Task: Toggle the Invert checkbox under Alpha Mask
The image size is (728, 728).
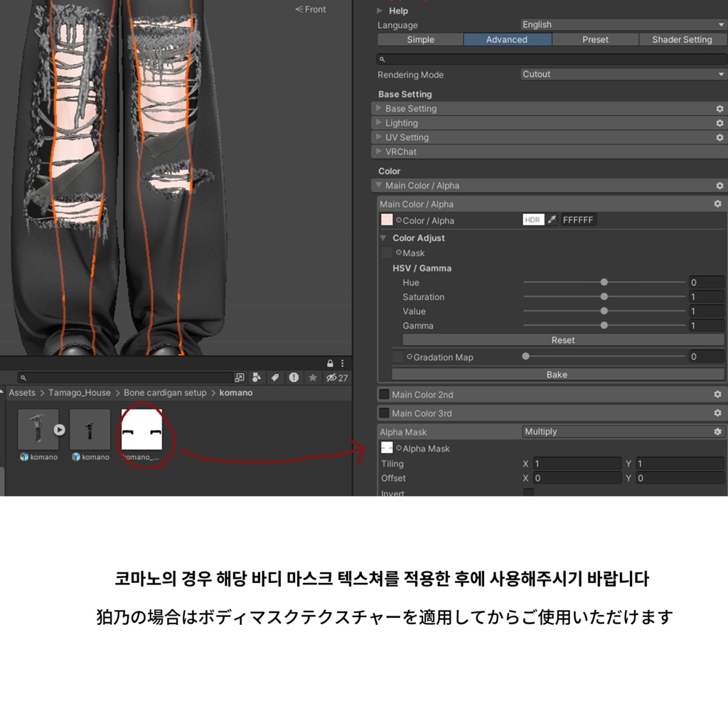Action: [x=528, y=492]
